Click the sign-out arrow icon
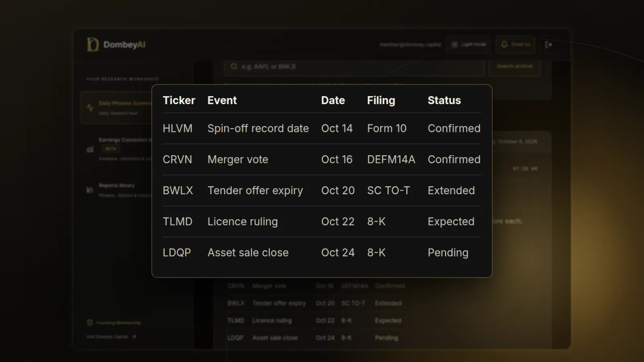Screen dimensions: 644x362 [548, 45]
